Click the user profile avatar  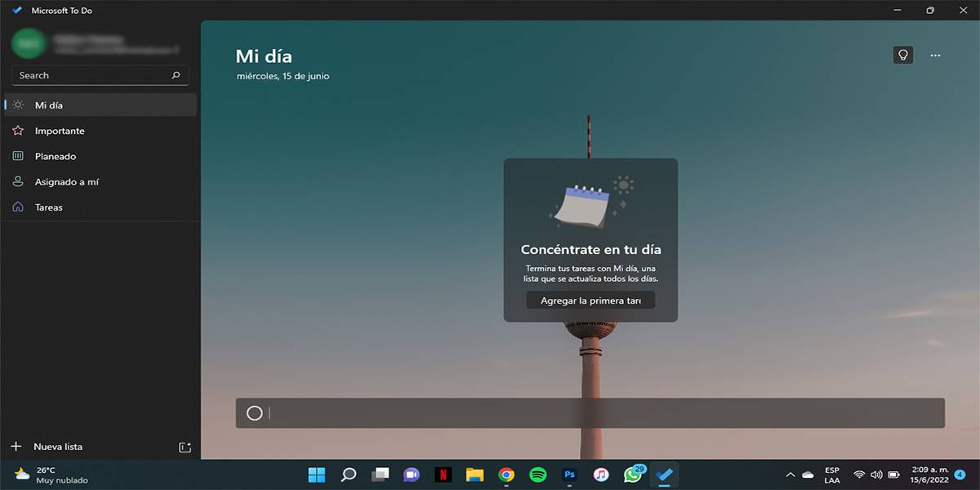[x=29, y=43]
